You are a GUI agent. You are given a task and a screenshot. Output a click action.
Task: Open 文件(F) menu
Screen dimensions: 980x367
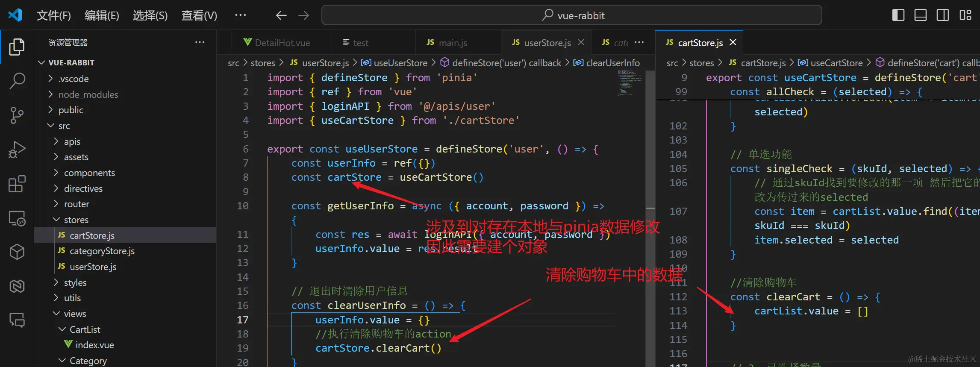click(x=54, y=16)
